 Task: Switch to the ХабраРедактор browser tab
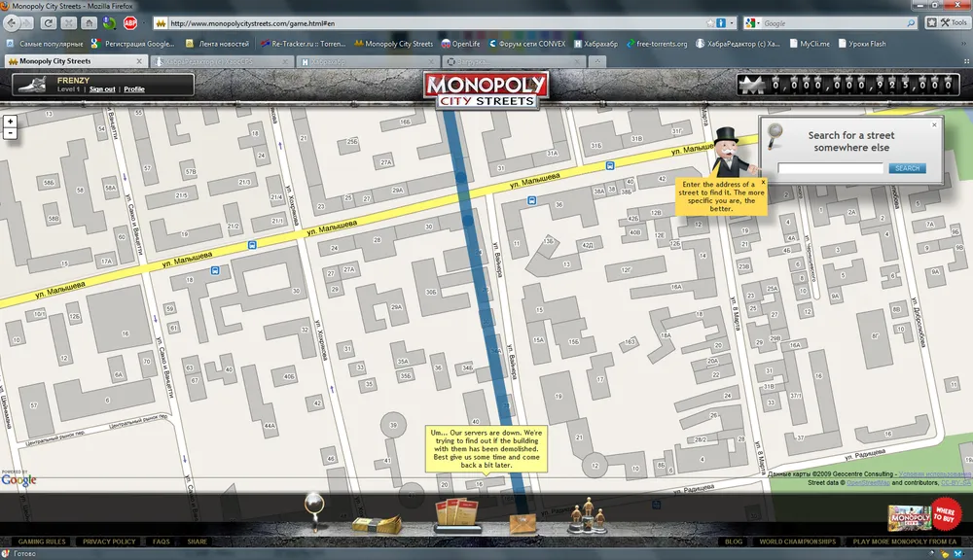pos(222,61)
